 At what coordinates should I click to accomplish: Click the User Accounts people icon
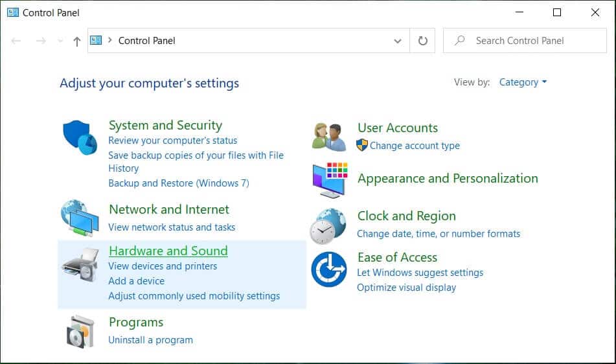pos(328,137)
